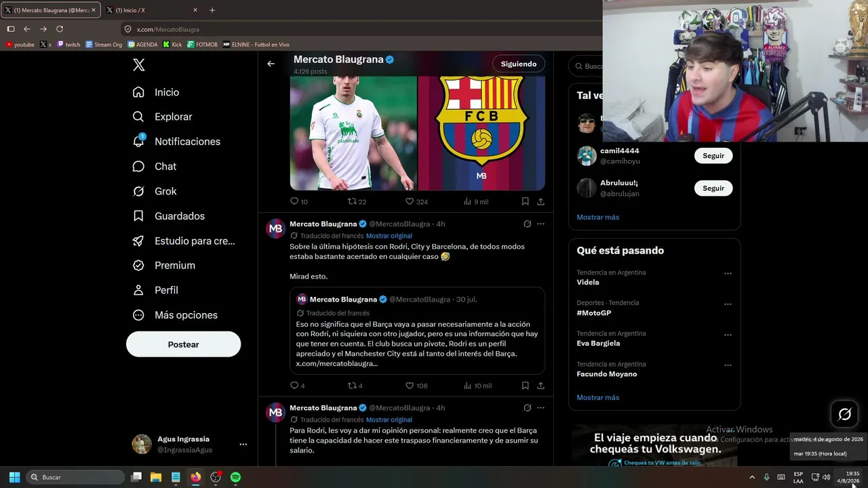Open Premium in the sidebar

(x=164, y=266)
